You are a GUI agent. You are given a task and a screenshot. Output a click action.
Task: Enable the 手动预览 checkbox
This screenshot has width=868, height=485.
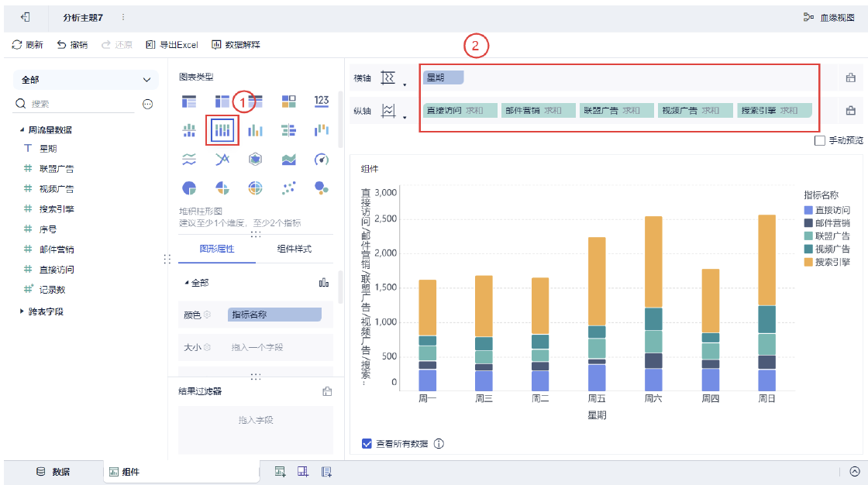coord(820,141)
